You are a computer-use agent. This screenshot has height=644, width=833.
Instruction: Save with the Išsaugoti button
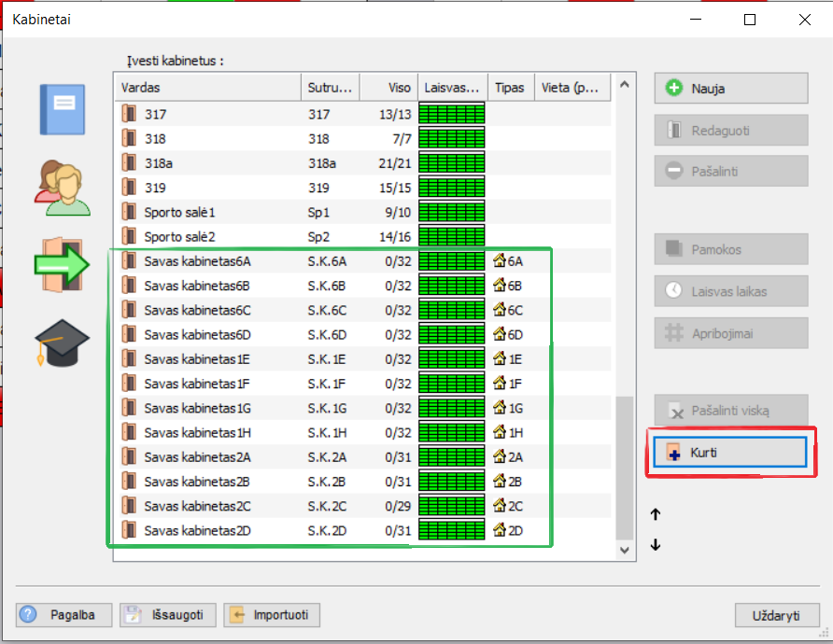coord(168,615)
